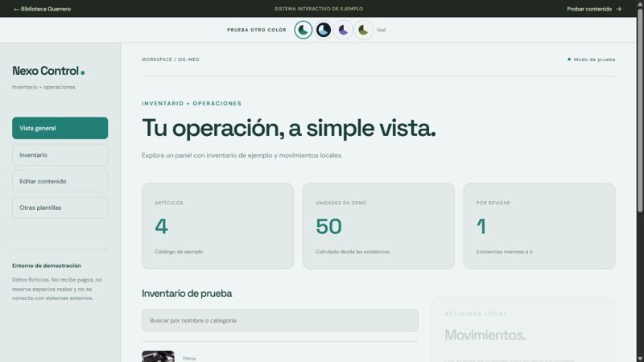Image resolution: width=644 pixels, height=362 pixels.
Task: Click the Nexo Control logo title
Action: pyautogui.click(x=48, y=71)
